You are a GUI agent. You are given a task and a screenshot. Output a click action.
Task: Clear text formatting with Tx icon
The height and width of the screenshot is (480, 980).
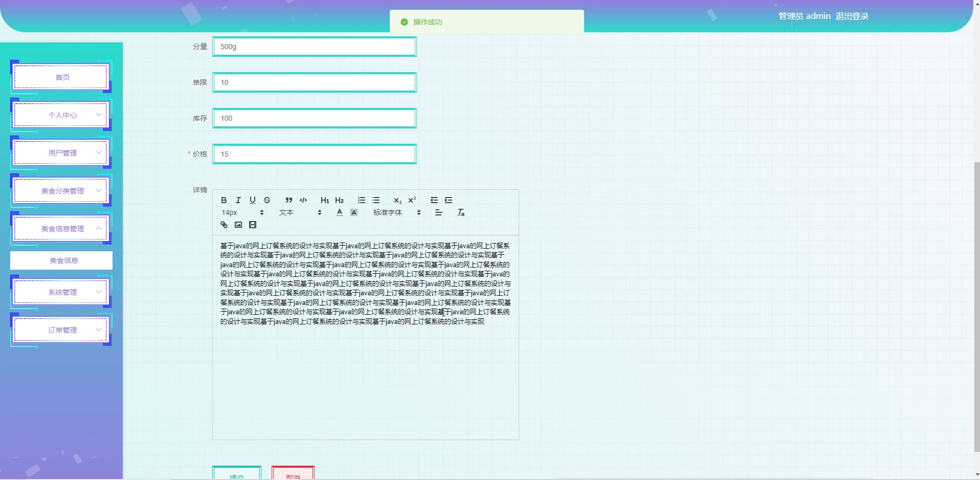(461, 212)
